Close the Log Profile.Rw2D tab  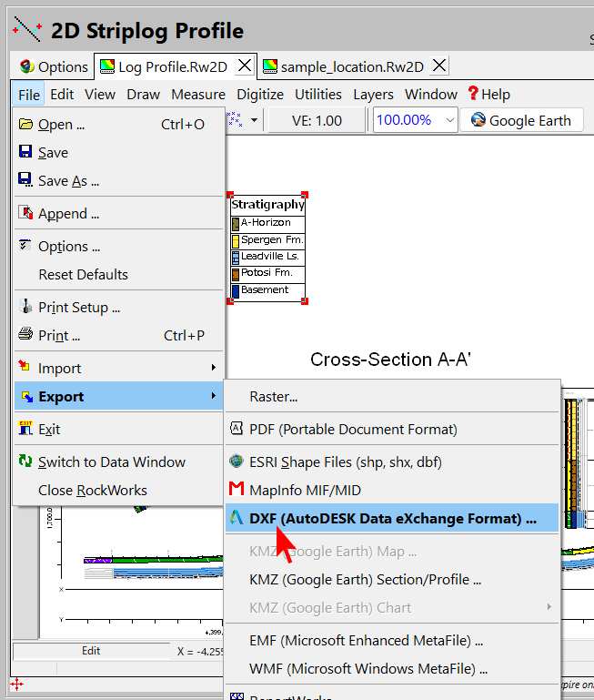coord(244,66)
